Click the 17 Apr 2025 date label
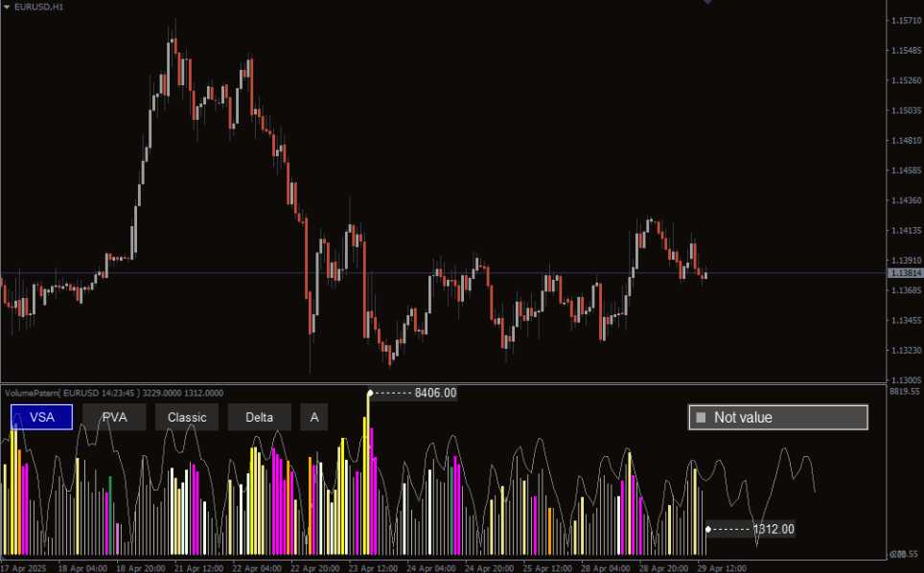The image size is (924, 573). click(x=26, y=567)
